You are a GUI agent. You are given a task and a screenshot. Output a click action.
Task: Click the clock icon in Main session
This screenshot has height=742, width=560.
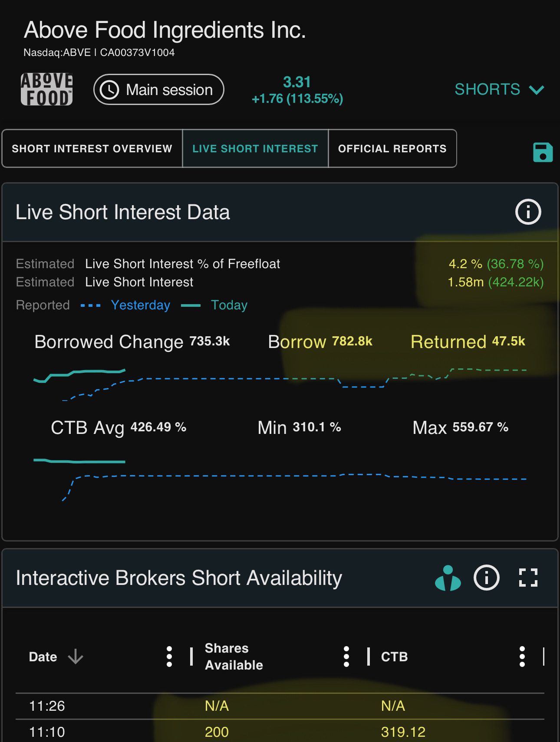click(x=109, y=90)
